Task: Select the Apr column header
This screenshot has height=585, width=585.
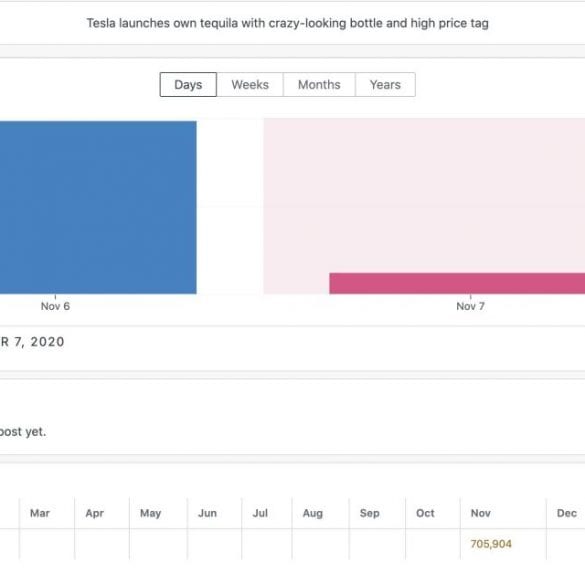Action: point(94,513)
